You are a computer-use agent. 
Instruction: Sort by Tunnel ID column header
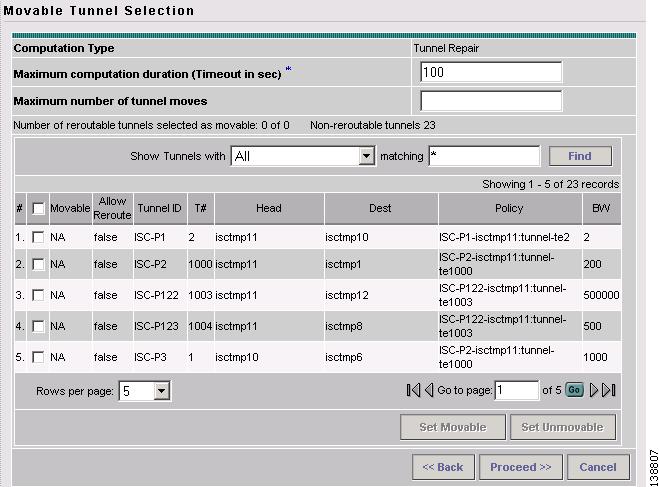pos(159,208)
